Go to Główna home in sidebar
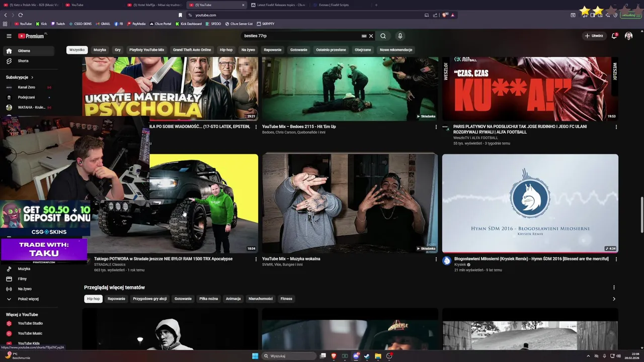This screenshot has height=362, width=644. (29, 51)
